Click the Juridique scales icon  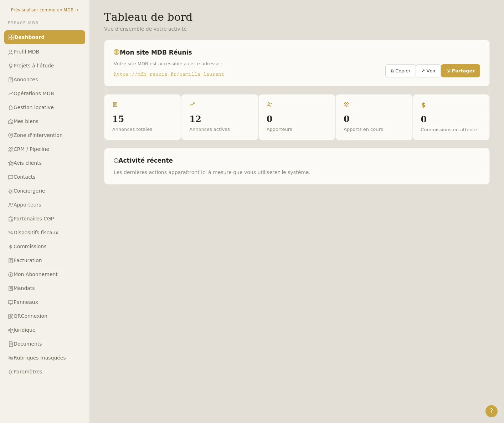click(x=11, y=330)
